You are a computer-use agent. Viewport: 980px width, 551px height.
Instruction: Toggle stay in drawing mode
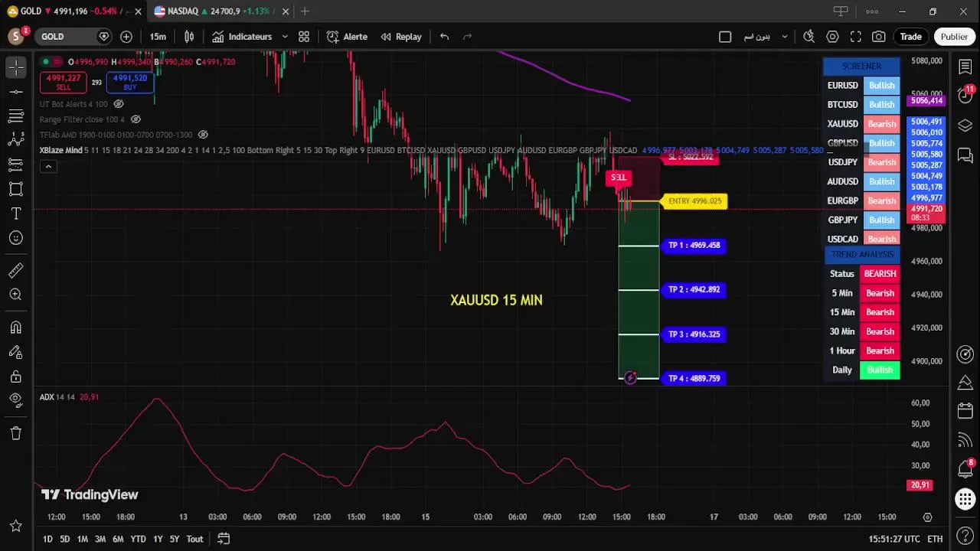pos(15,352)
